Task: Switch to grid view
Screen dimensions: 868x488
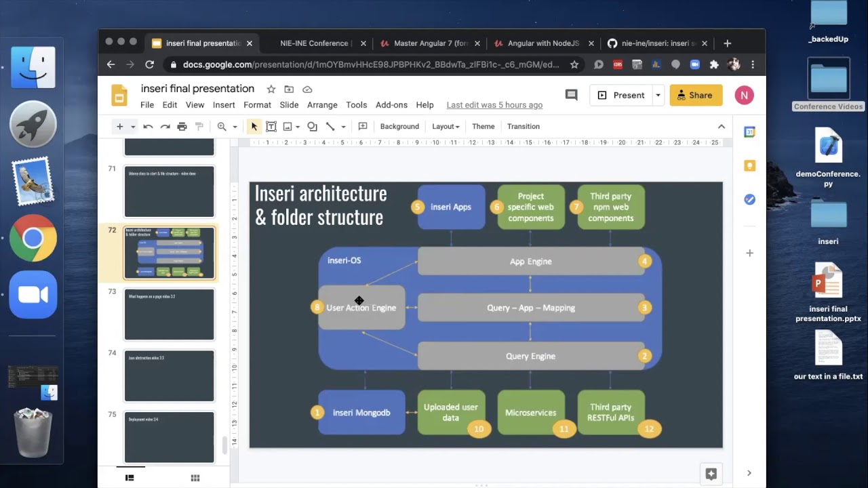Action: click(195, 478)
